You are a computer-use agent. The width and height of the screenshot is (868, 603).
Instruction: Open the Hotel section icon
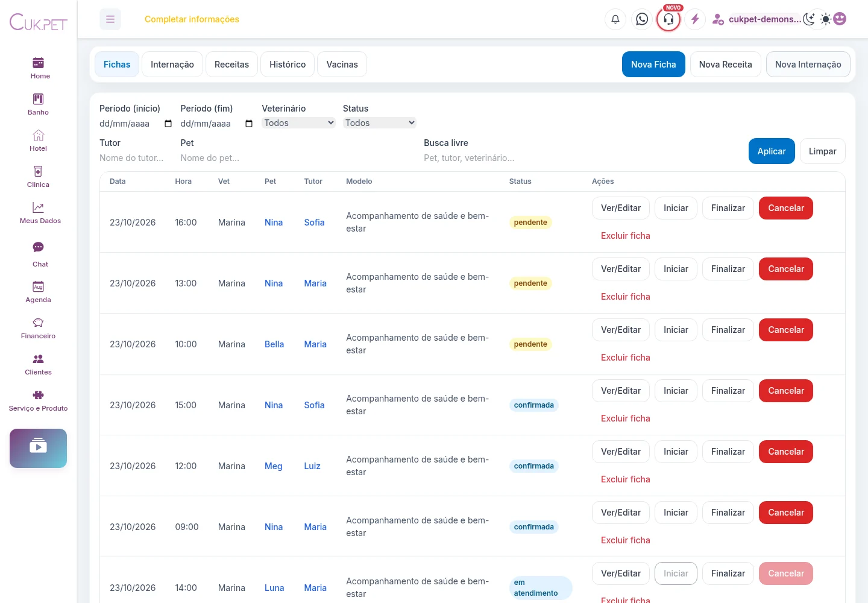click(x=38, y=135)
